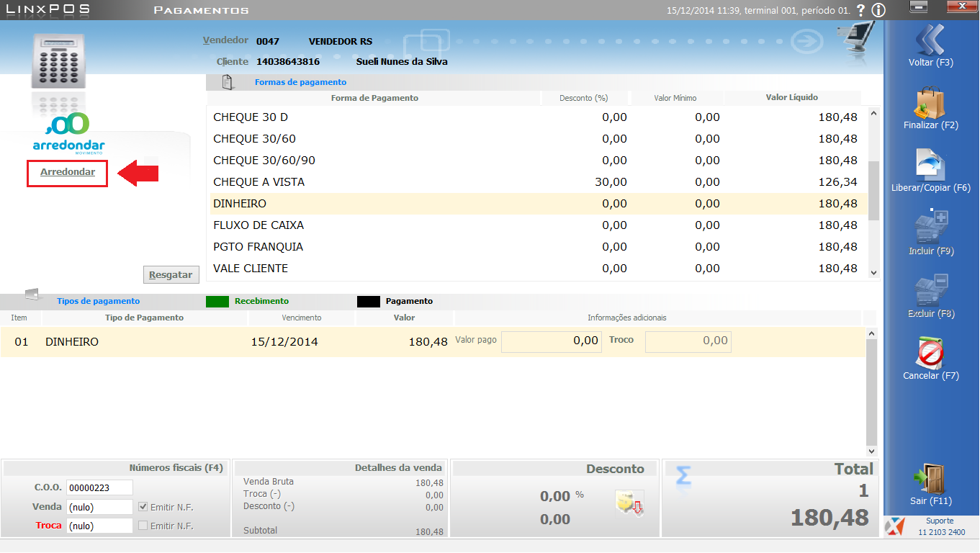Click Vencimento column header
Screen dimensions: 980x553
(302, 318)
